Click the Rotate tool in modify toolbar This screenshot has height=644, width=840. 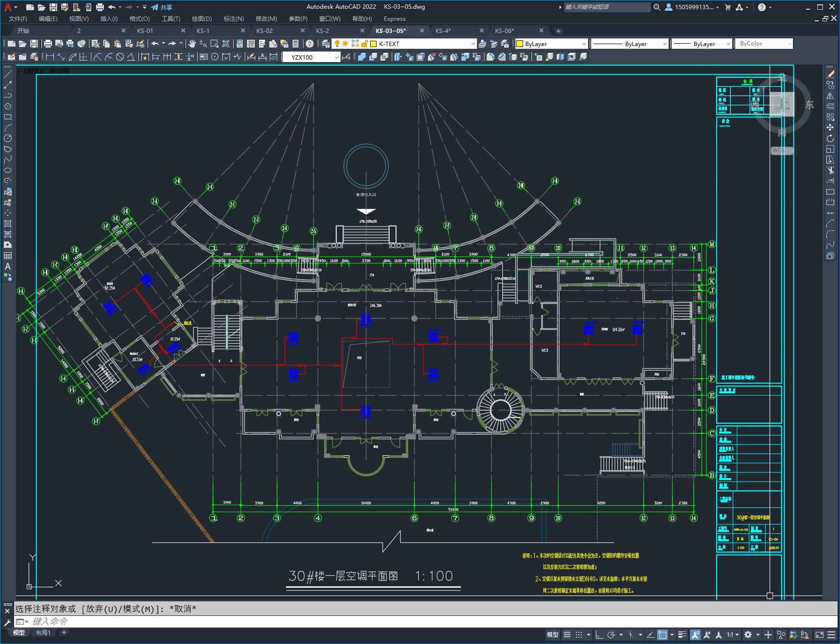click(x=830, y=138)
